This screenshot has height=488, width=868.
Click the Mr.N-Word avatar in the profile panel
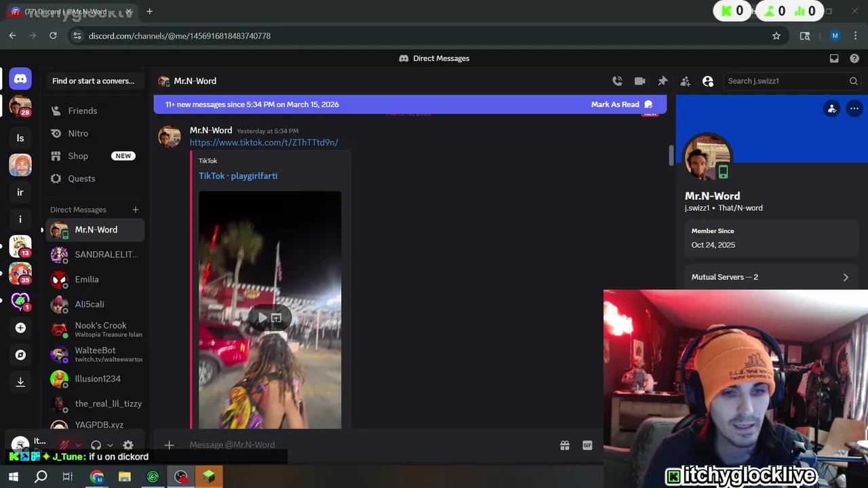707,157
